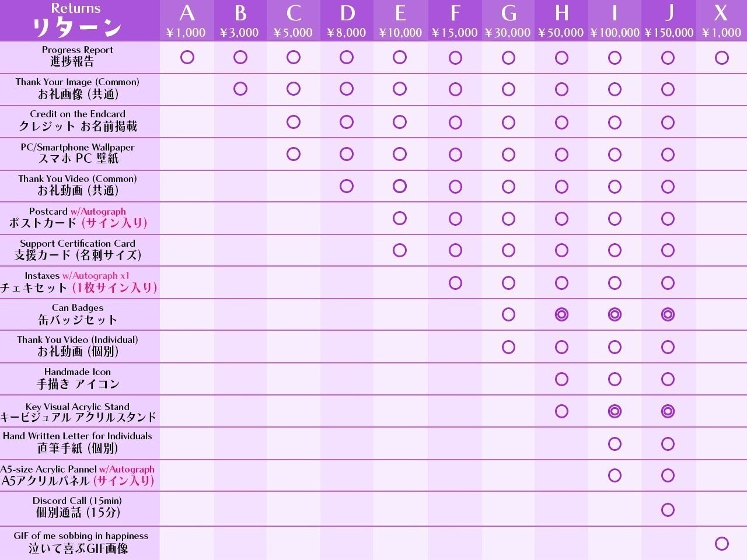Open the tier G ¥30,000 column header
The image size is (747, 560).
508,20
